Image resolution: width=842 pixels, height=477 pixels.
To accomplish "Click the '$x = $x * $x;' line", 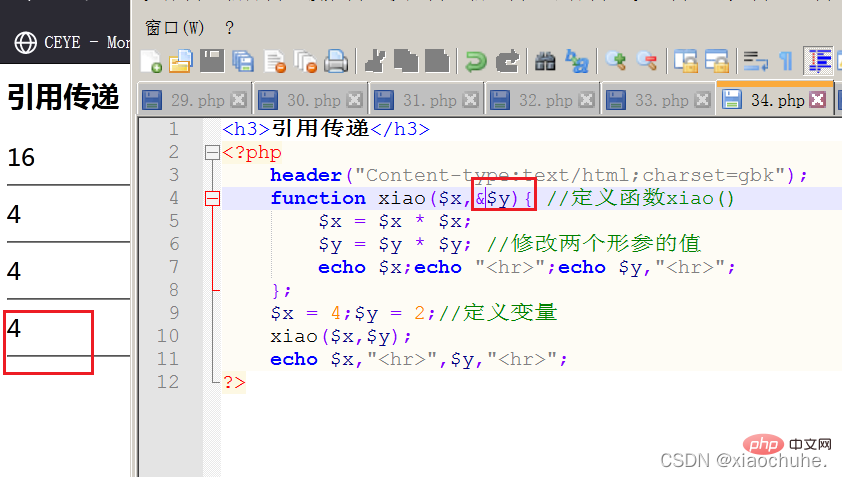I will (x=395, y=221).
